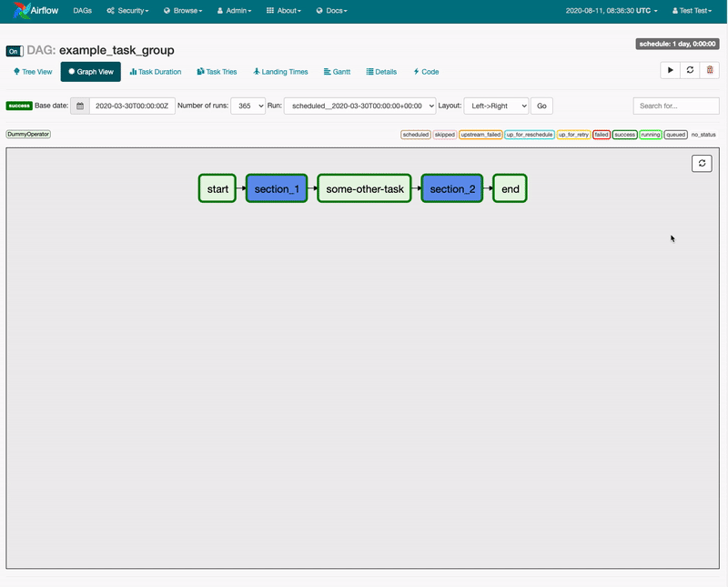
Task: Delete the DAG via the trash icon
Action: pyautogui.click(x=710, y=70)
